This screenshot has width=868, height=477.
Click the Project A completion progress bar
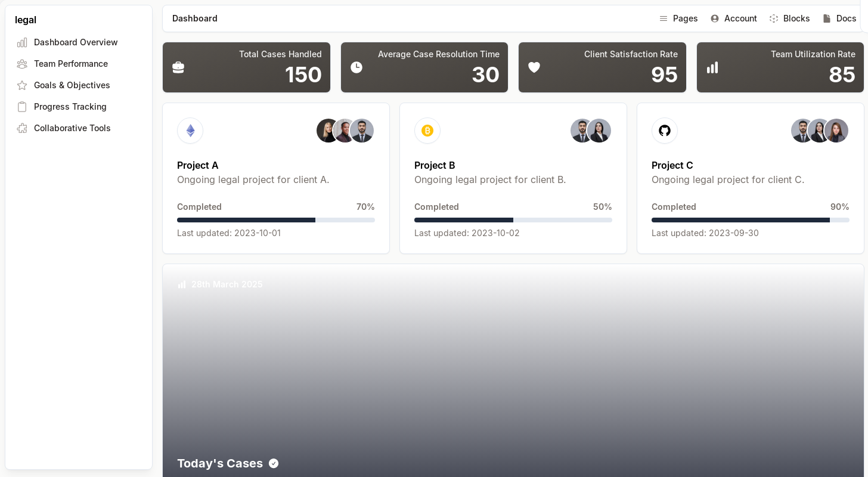[276, 220]
